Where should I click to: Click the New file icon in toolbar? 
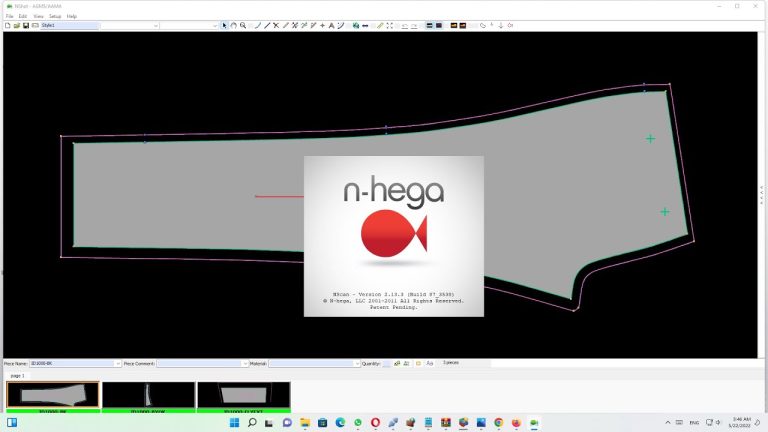tap(7, 25)
